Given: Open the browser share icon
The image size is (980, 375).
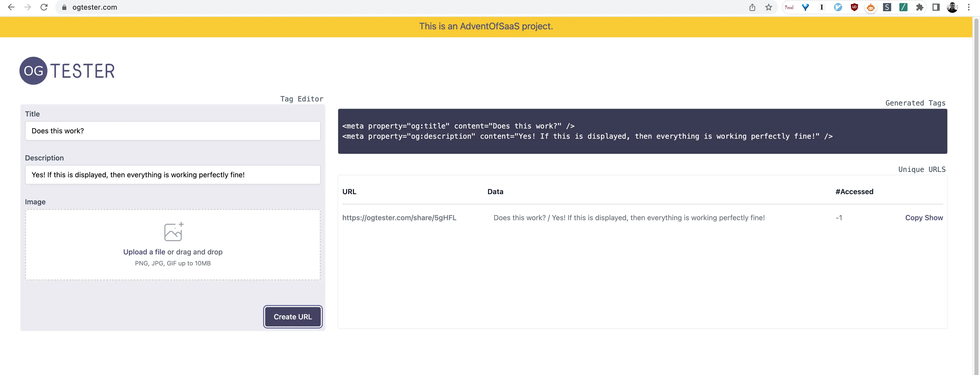Looking at the screenshot, I should click(x=752, y=7).
